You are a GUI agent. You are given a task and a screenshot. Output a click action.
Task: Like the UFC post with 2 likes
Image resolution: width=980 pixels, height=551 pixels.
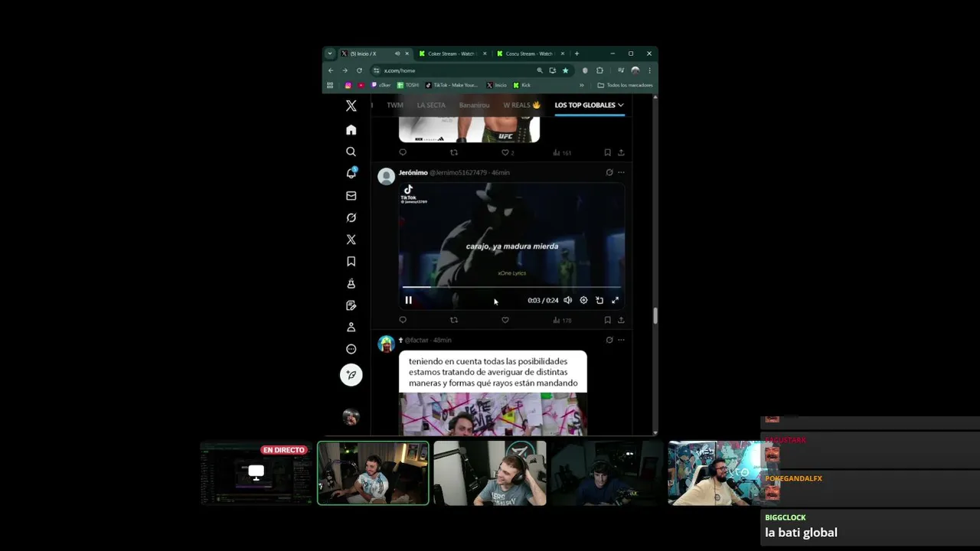coord(508,152)
